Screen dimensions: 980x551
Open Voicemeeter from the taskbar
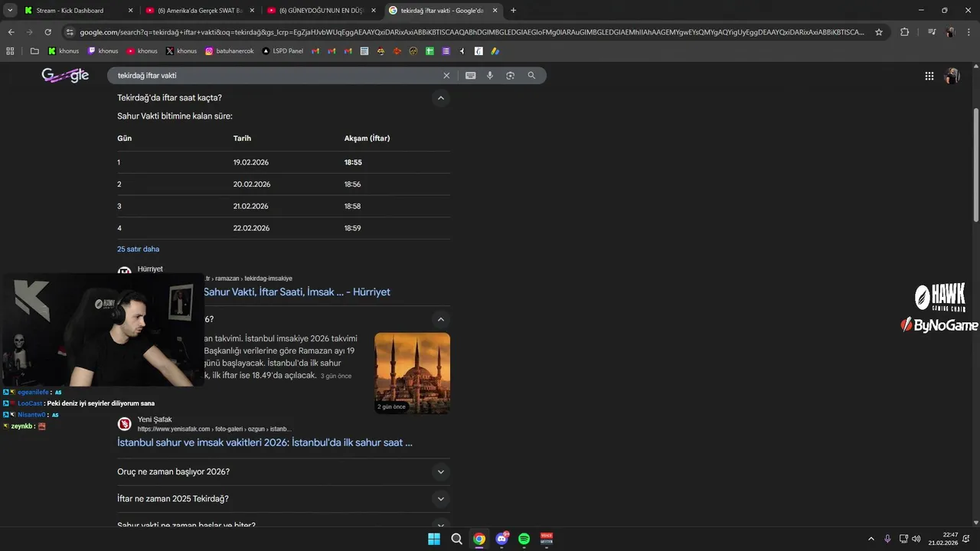click(x=547, y=539)
